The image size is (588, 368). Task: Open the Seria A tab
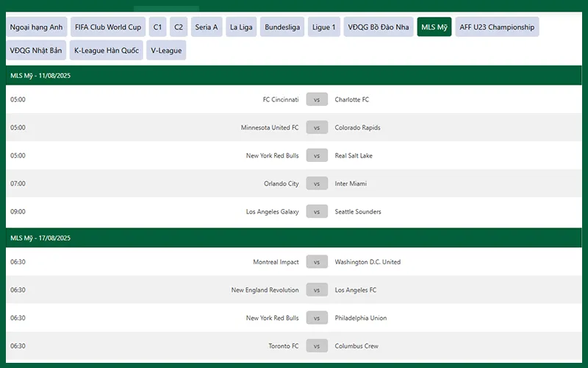[x=207, y=27]
